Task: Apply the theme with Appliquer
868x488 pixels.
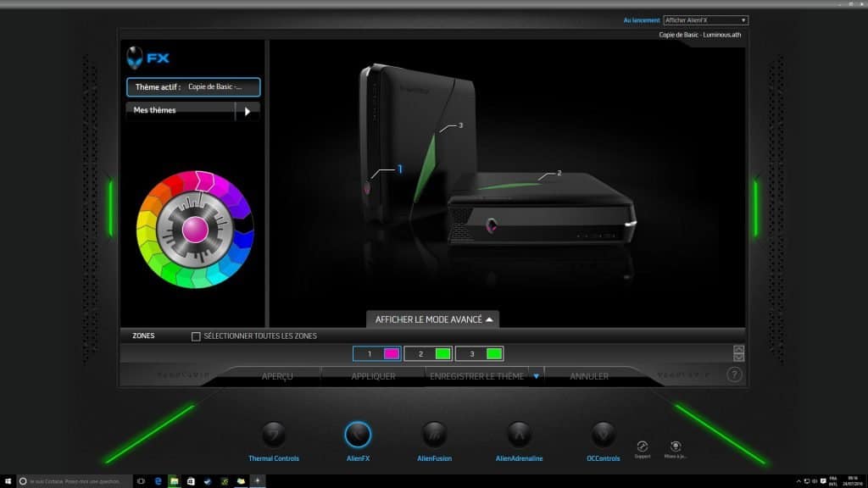Action: pos(371,375)
